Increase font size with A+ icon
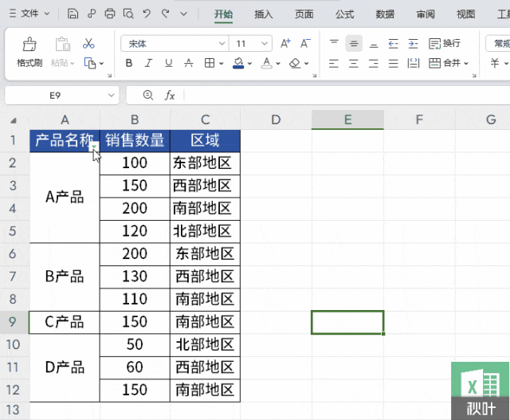 pos(285,43)
